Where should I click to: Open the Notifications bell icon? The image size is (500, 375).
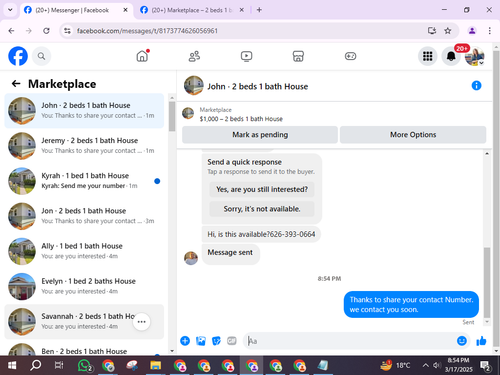[451, 56]
